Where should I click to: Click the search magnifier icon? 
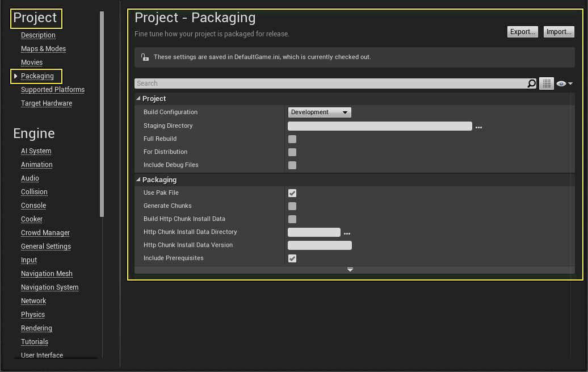(x=532, y=83)
